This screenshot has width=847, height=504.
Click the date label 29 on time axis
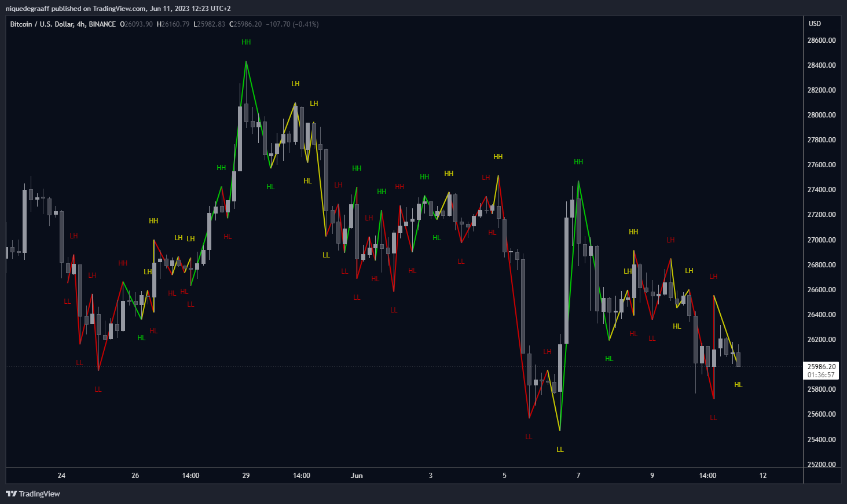(x=246, y=476)
